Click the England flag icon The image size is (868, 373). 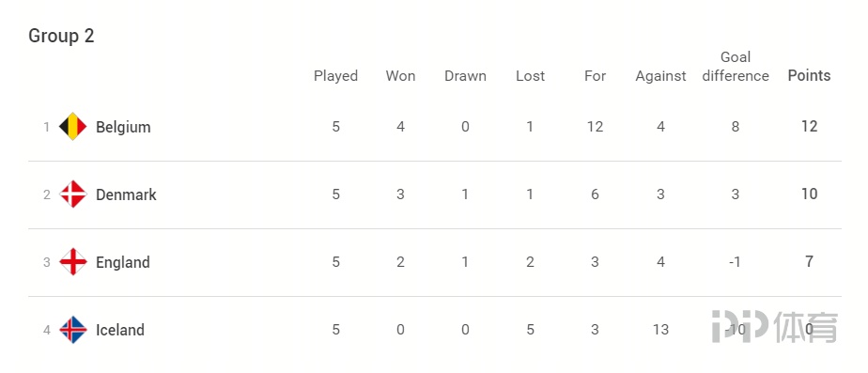point(73,262)
